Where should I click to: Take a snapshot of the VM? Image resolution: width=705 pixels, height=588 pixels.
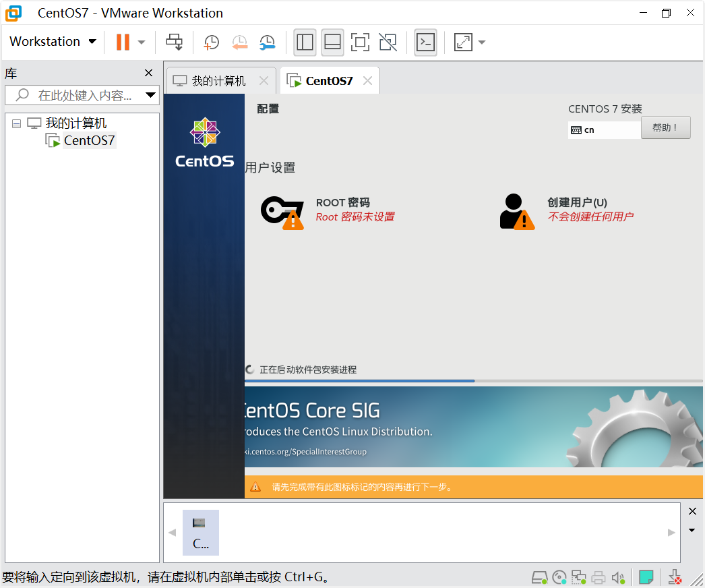(x=212, y=42)
